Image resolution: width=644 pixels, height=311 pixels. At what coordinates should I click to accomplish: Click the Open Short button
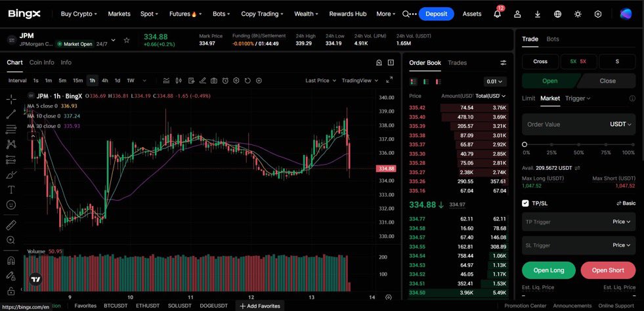609,270
